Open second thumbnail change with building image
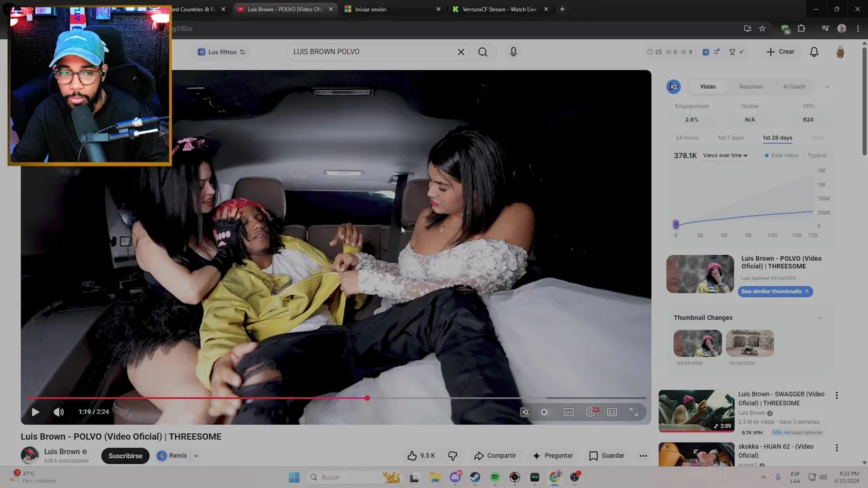 [750, 344]
